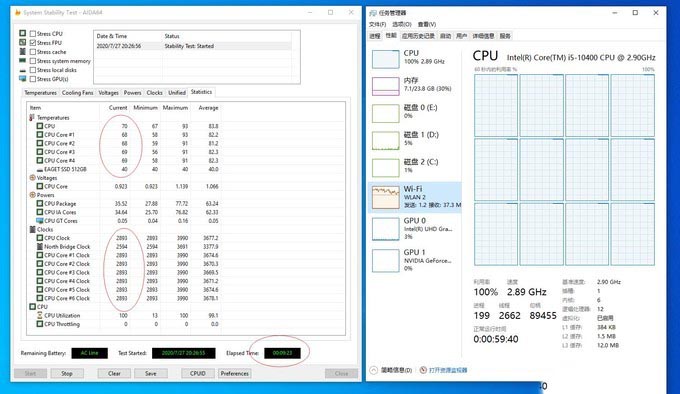Switch to the Temperatures tab

[40, 93]
